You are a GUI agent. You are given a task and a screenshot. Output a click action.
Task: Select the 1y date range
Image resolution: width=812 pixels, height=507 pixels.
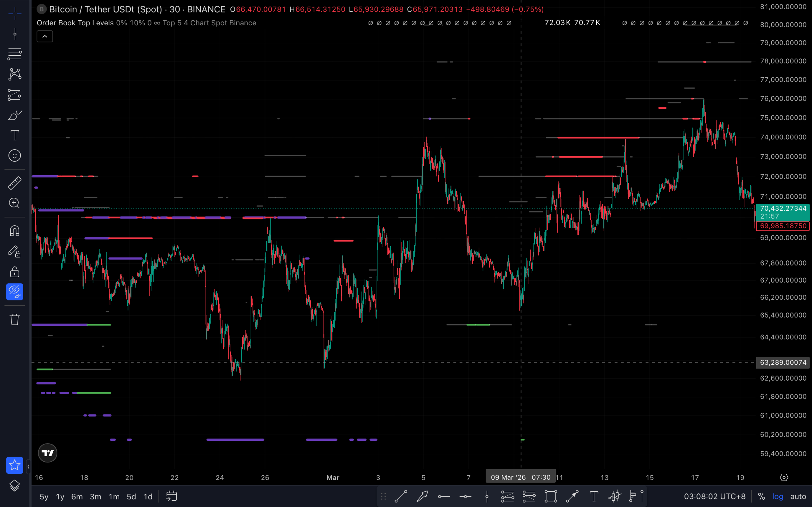[x=60, y=497]
